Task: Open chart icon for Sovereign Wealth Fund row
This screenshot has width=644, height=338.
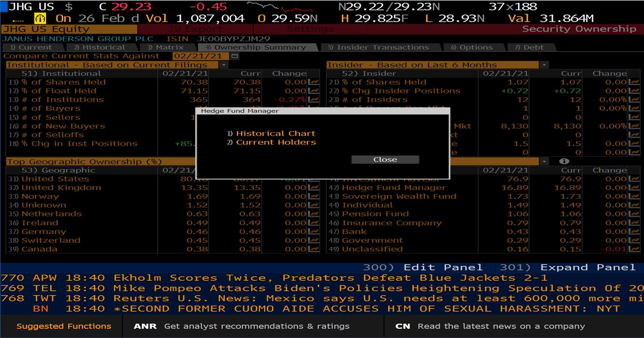Action: (634, 196)
